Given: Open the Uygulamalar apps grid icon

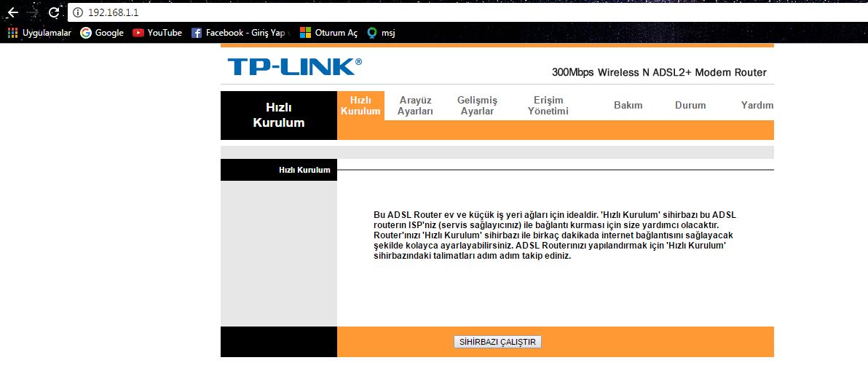Looking at the screenshot, I should point(12,33).
